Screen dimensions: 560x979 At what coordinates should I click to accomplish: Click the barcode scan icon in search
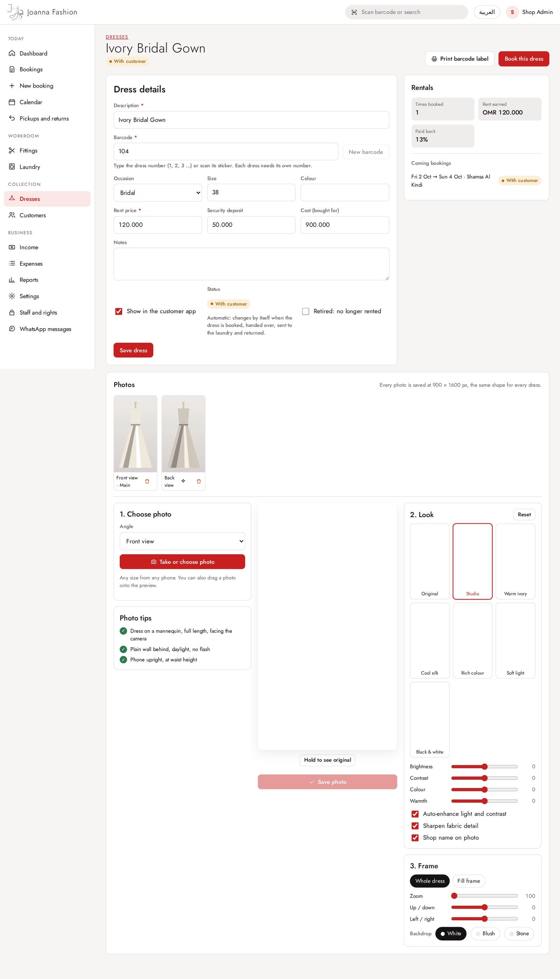click(354, 12)
